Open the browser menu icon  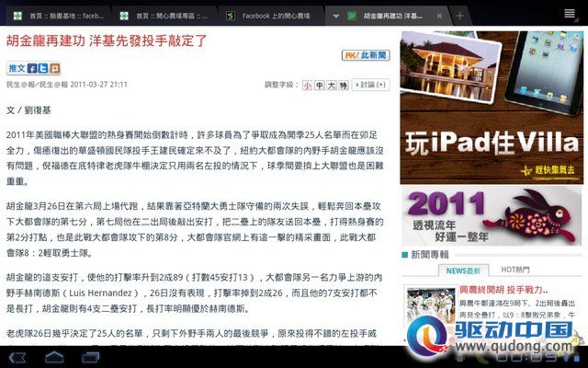(x=570, y=14)
